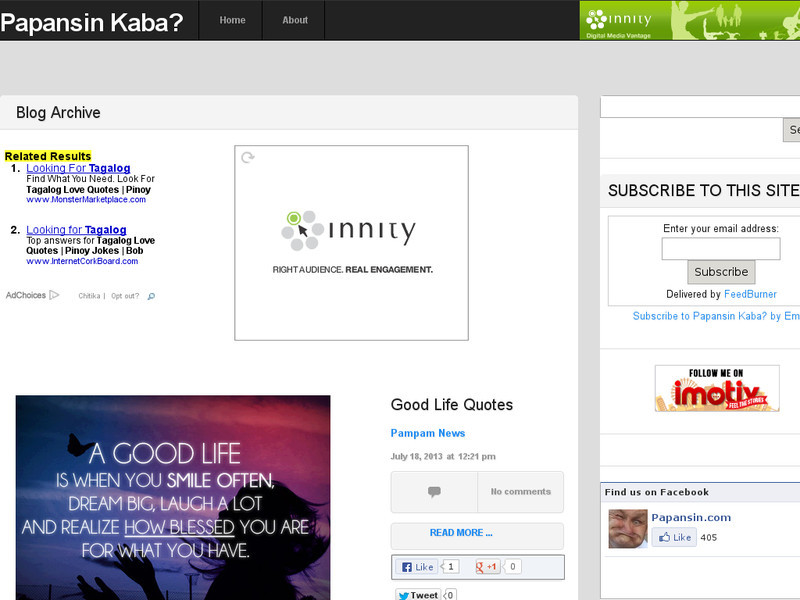The image size is (800, 600).
Task: Click the sidebar search input field
Action: (x=700, y=107)
